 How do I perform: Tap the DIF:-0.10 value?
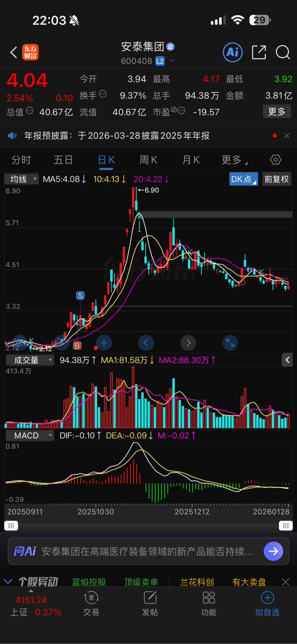click(80, 436)
